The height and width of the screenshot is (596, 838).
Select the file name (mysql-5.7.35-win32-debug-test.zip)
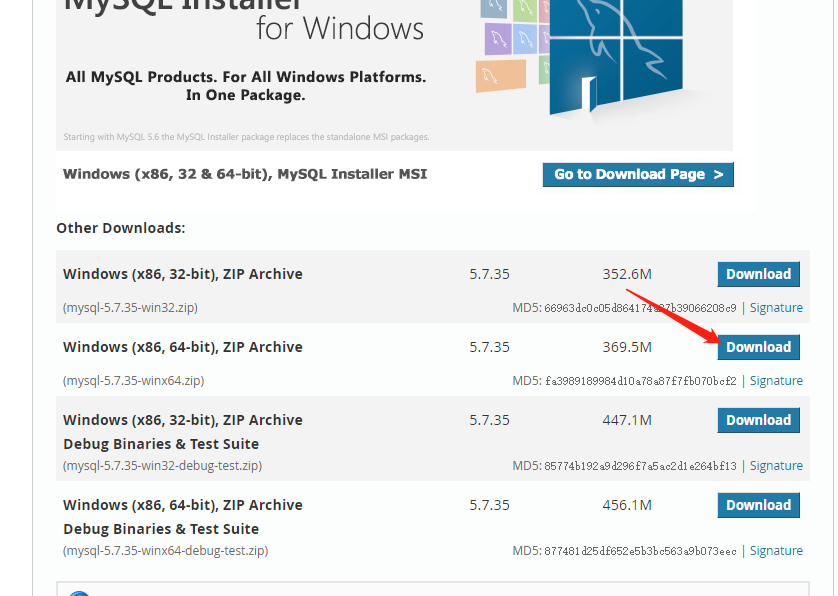point(162,466)
